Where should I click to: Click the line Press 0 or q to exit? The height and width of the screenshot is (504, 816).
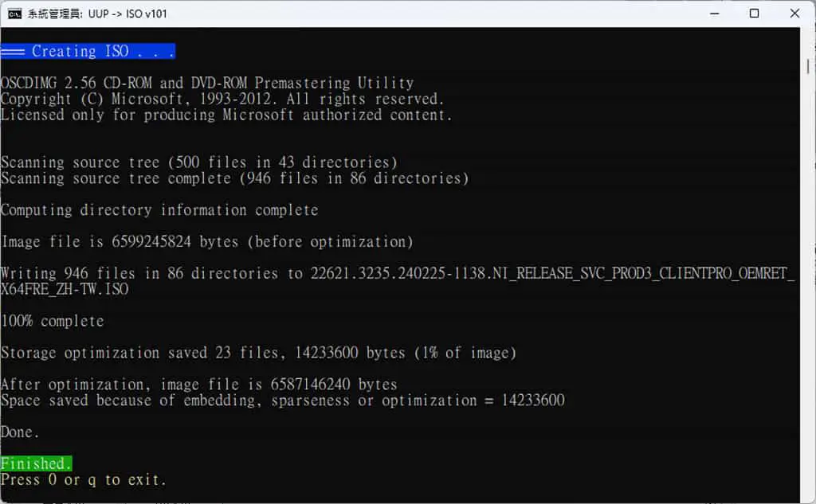[83, 479]
